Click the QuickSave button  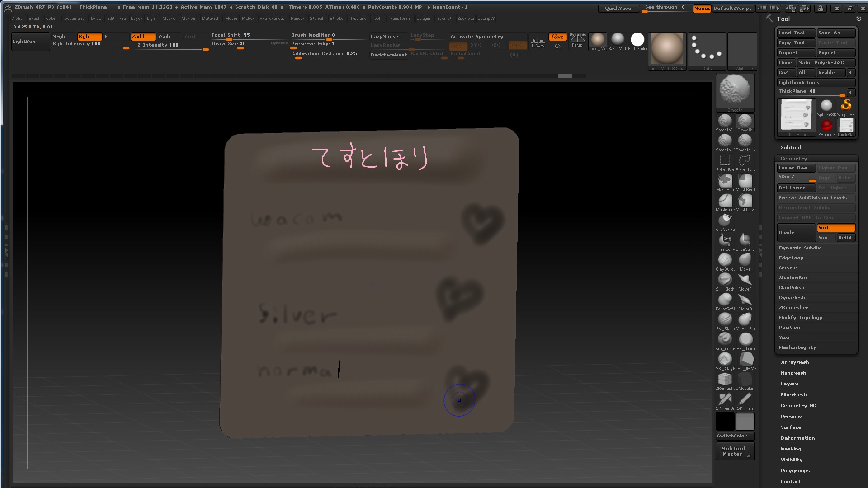tap(618, 8)
